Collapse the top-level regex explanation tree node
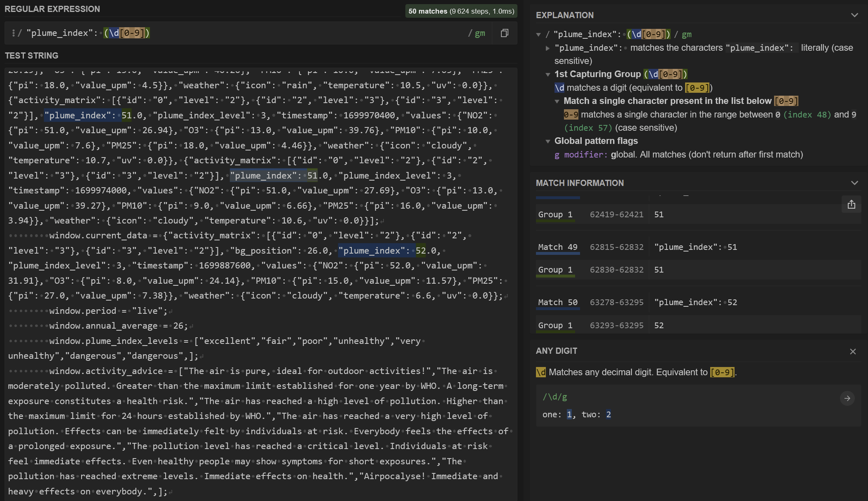The image size is (868, 501). pyautogui.click(x=538, y=35)
